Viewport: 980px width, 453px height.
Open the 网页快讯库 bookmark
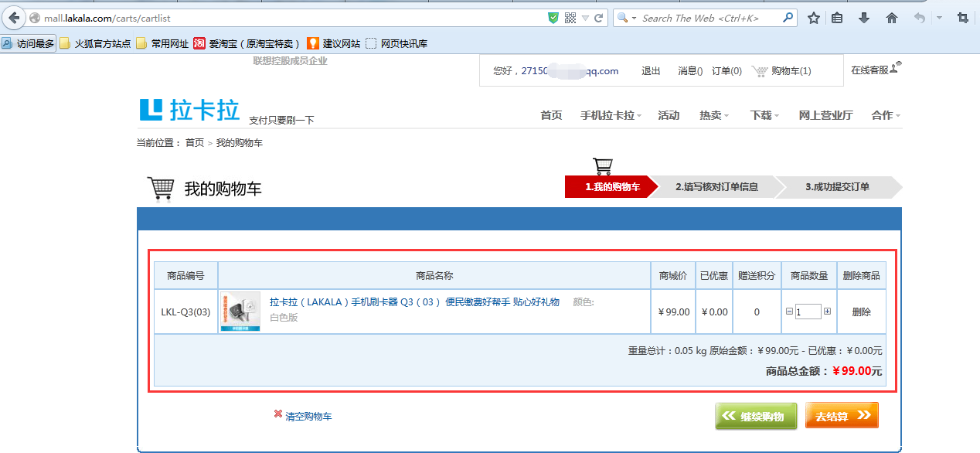pyautogui.click(x=396, y=43)
